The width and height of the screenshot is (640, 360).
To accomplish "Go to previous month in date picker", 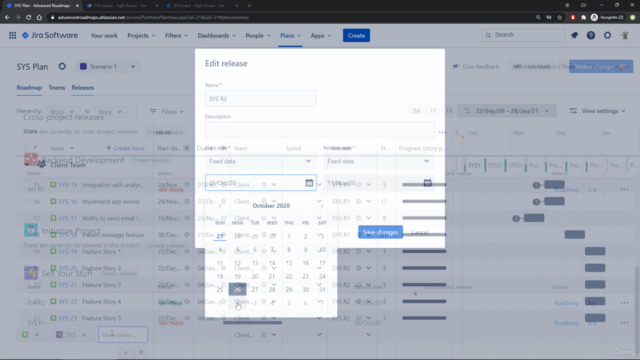I will pyautogui.click(x=220, y=206).
